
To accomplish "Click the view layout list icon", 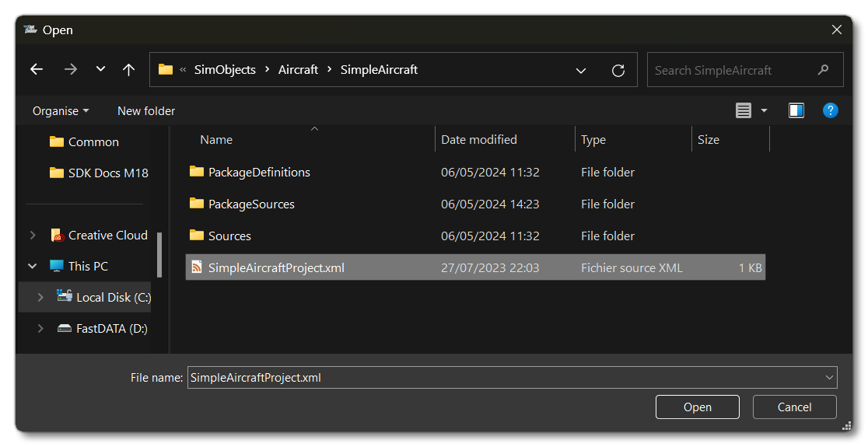I will (x=744, y=110).
